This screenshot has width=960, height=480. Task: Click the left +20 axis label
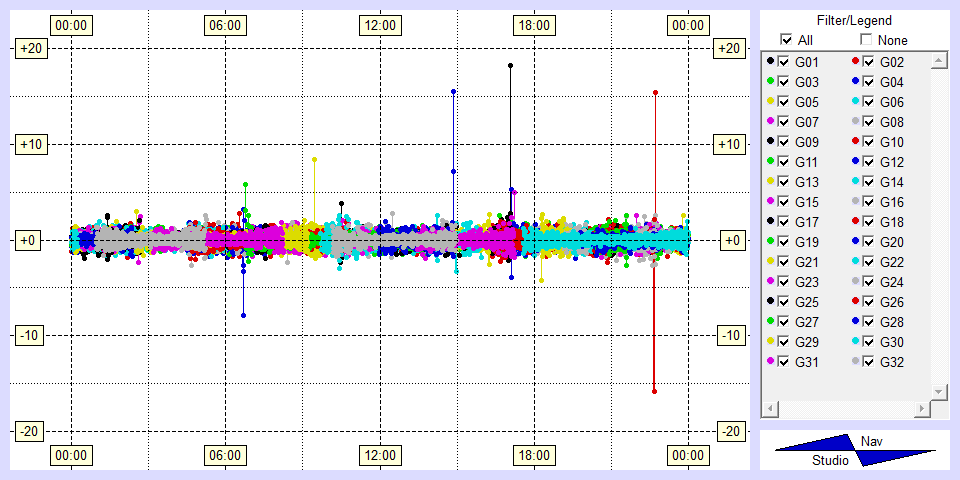pyautogui.click(x=28, y=49)
